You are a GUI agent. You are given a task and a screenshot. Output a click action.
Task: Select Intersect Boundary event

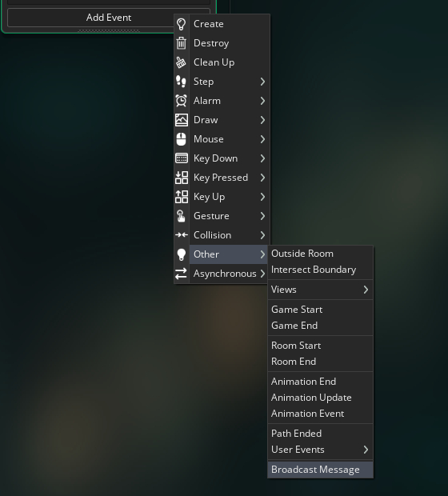[x=320, y=270]
